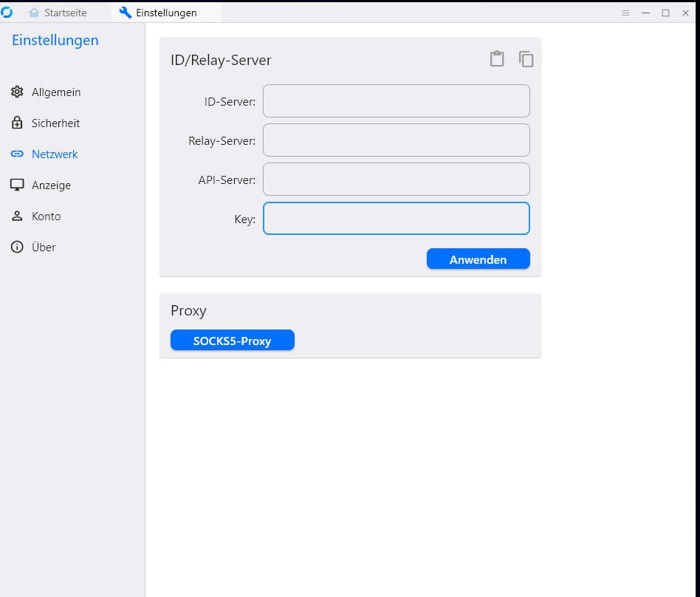The image size is (700, 597).
Task: Select the API-Server input box
Action: (396, 180)
